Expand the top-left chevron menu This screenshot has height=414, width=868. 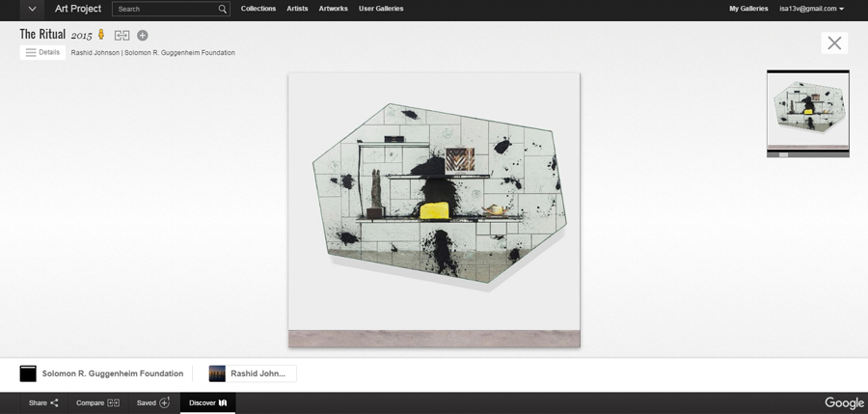pos(32,9)
